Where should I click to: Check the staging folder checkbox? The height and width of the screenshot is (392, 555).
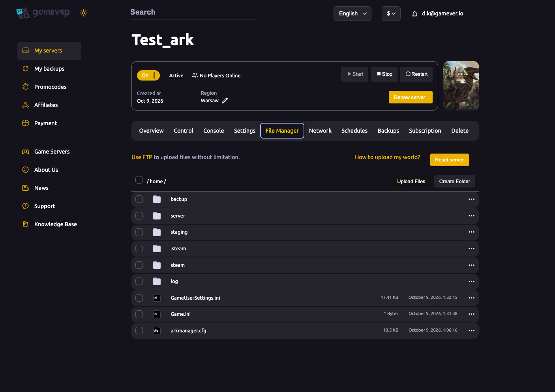(x=139, y=232)
